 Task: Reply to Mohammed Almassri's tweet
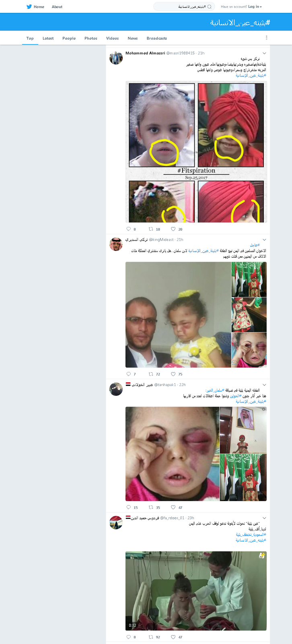coord(129,229)
